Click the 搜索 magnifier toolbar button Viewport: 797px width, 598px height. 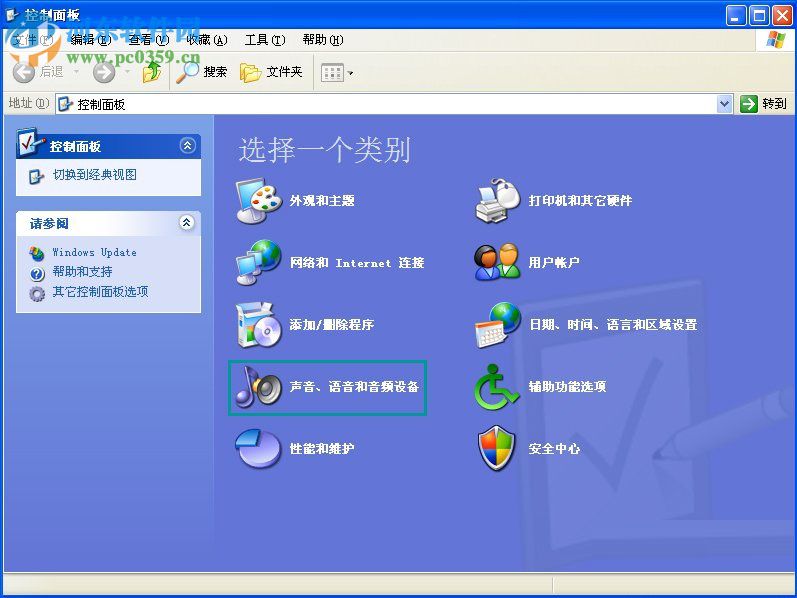[x=201, y=72]
